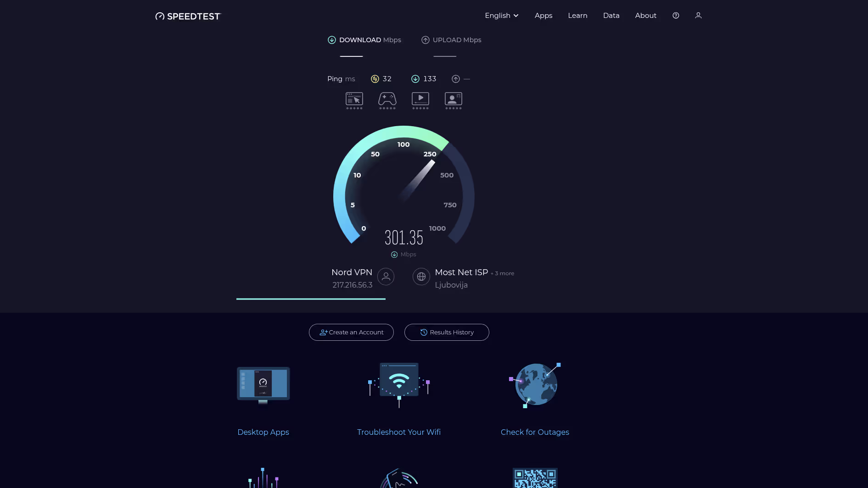Click the UPLOAD Mbps label

(x=457, y=40)
